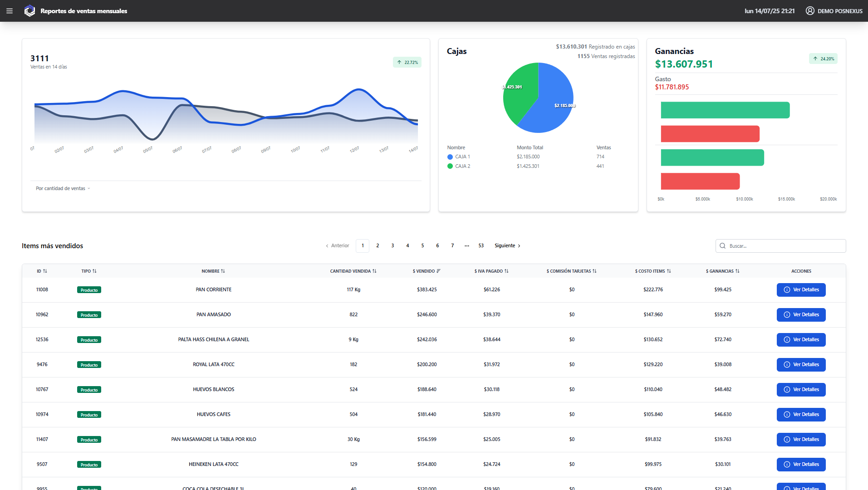This screenshot has width=868, height=490.
Task: Toggle CAJA 1 legend marker
Action: click(450, 157)
